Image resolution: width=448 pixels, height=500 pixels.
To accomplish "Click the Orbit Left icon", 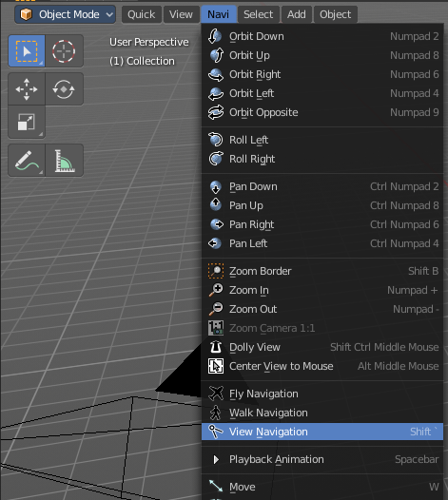I will [x=216, y=93].
